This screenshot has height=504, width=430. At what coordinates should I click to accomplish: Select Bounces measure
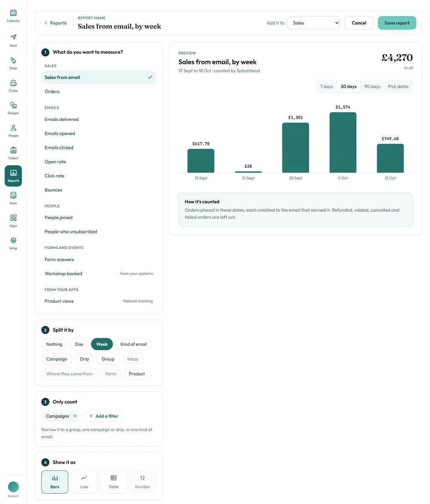click(99, 190)
